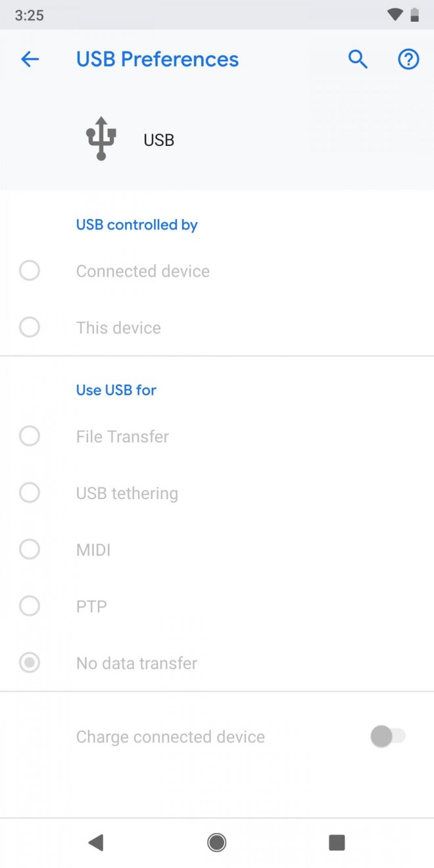Select the No data transfer radio button
This screenshot has height=868, width=434.
pos(30,662)
